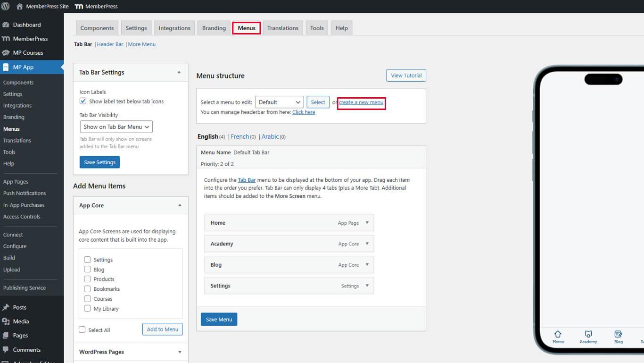Image resolution: width=644 pixels, height=363 pixels.
Task: Click the MP Courses sidebar icon
Action: (x=6, y=53)
